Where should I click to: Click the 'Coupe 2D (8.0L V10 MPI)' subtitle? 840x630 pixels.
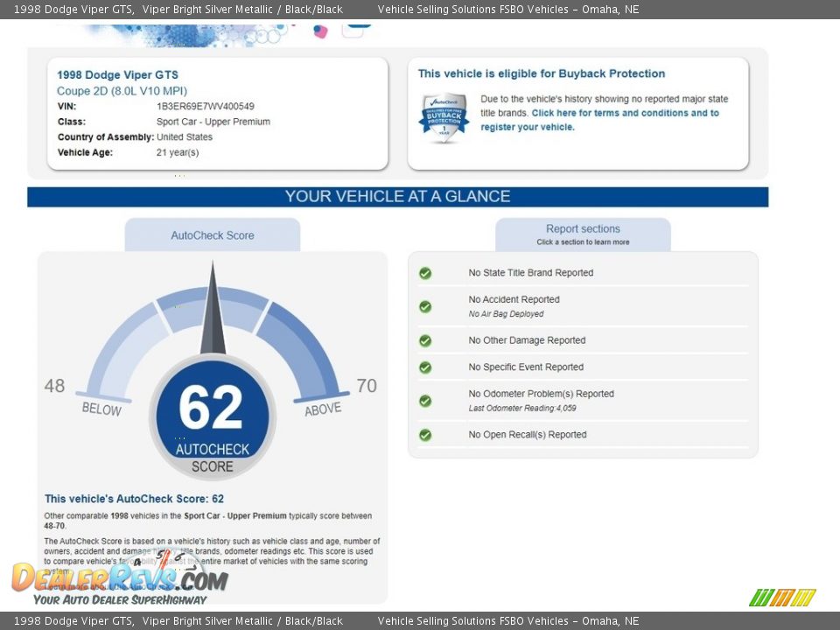[x=122, y=91]
